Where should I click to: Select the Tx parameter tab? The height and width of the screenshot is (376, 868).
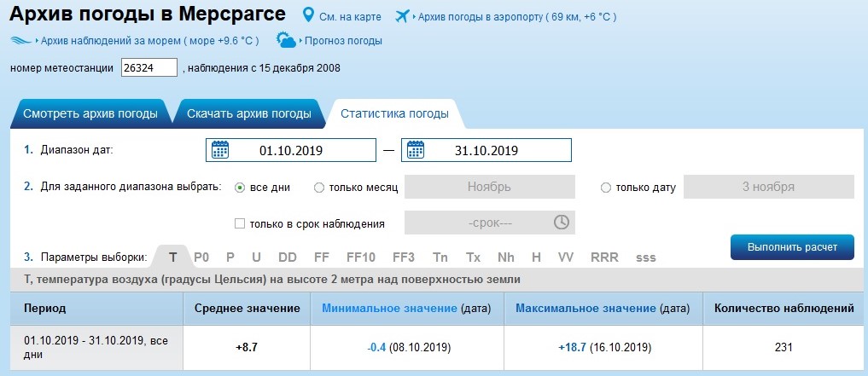(473, 257)
